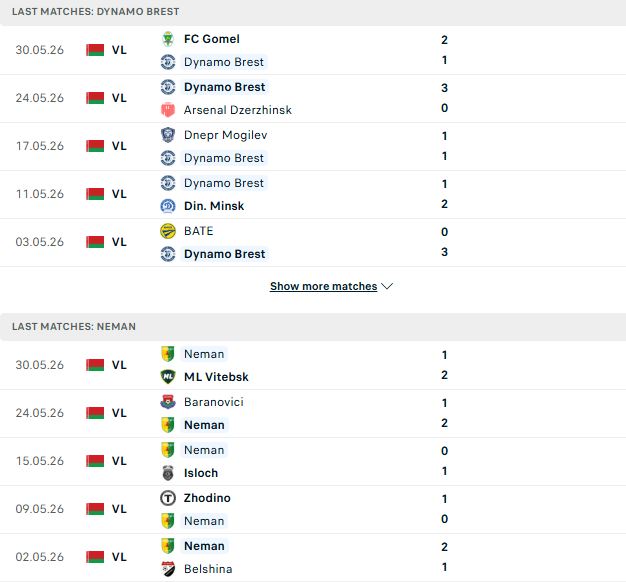Click the chevron beside Show more matches
The width and height of the screenshot is (626, 582).
pyautogui.click(x=387, y=286)
